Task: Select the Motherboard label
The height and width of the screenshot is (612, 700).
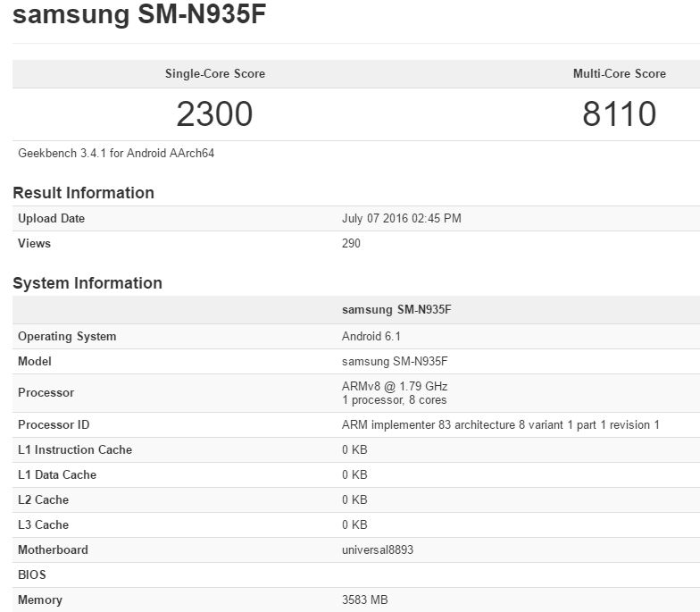Action: click(x=53, y=550)
